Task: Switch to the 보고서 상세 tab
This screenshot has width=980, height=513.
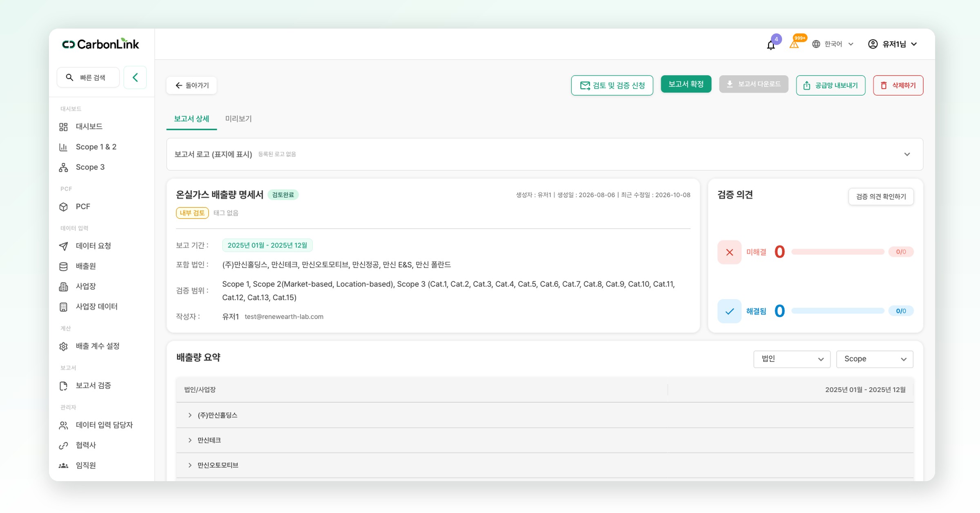Action: 192,119
